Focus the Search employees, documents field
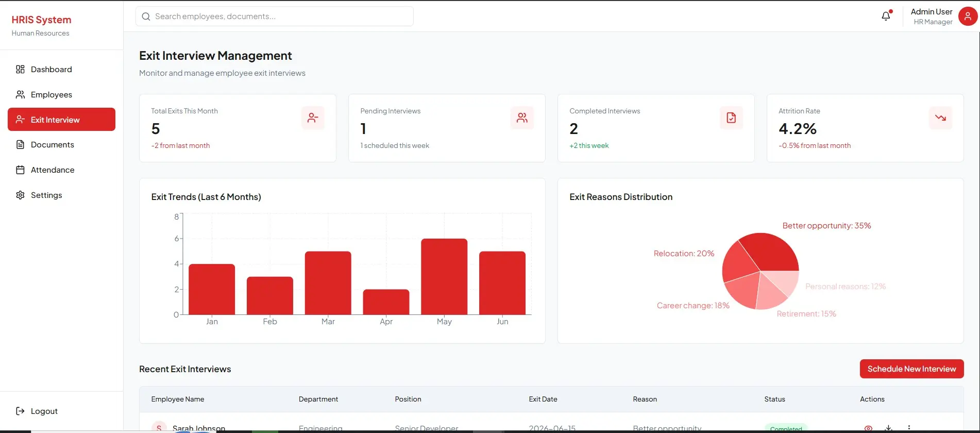 [274, 16]
